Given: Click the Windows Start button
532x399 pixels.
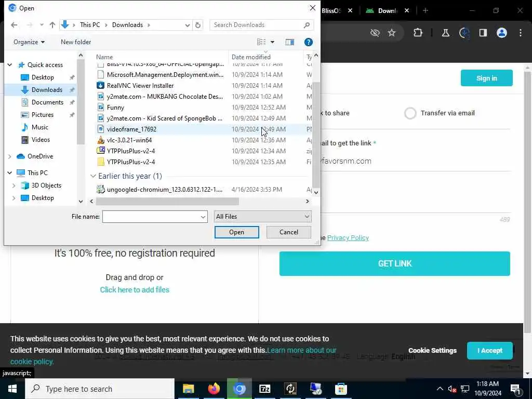Looking at the screenshot, I should (12, 389).
